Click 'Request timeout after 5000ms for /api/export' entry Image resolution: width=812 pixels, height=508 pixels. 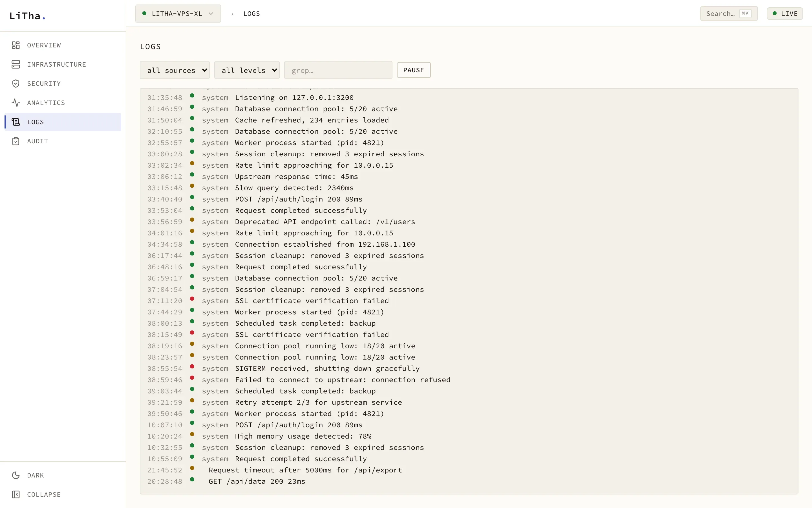305,470
